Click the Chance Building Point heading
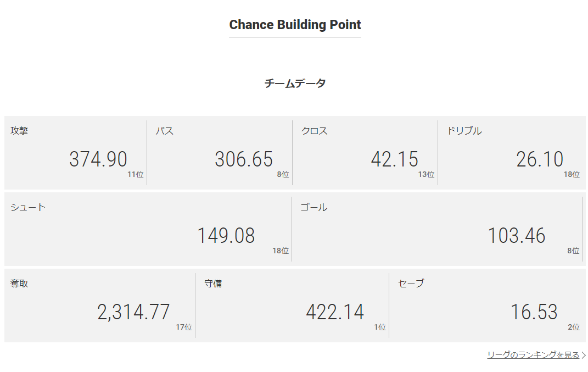 click(x=295, y=25)
